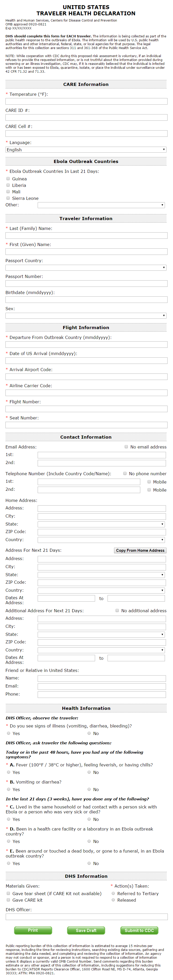
Task: Click the Save Draft button
Action: [x=86, y=930]
